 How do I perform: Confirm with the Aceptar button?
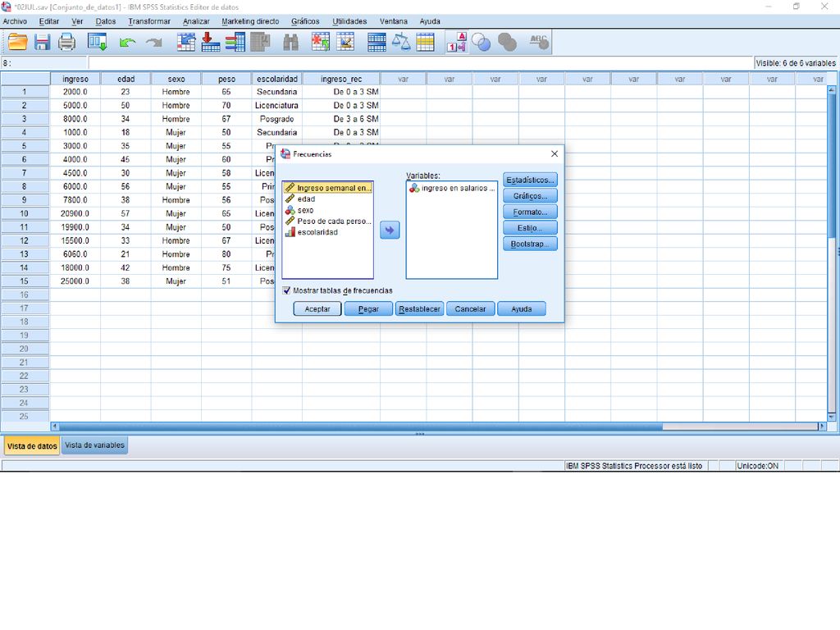coord(317,308)
